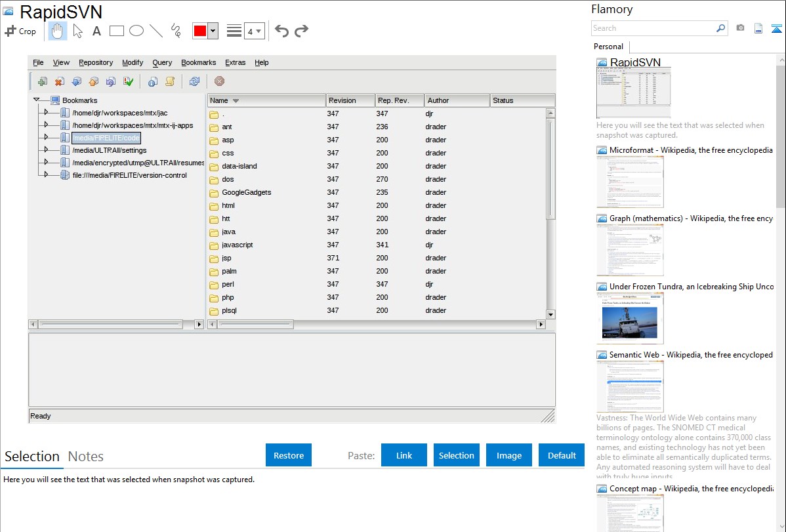Image resolution: width=786 pixels, height=532 pixels.
Task: Open the Query menu
Action: pos(162,63)
